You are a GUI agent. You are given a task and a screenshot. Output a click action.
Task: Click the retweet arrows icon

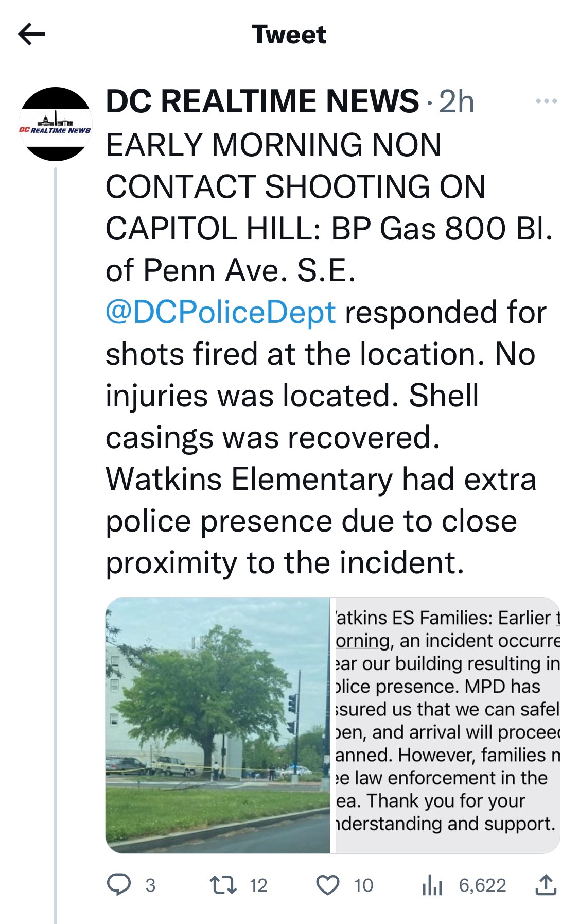point(223,885)
